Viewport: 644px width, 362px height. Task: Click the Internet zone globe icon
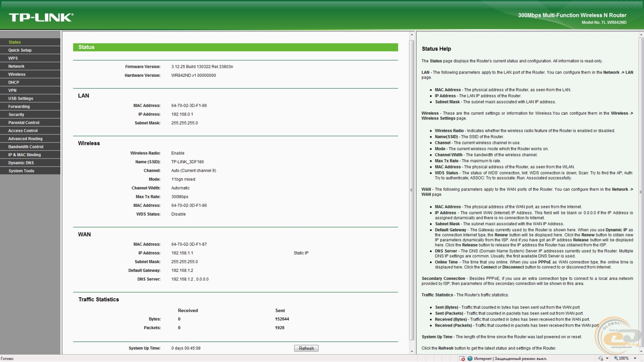tap(470, 358)
